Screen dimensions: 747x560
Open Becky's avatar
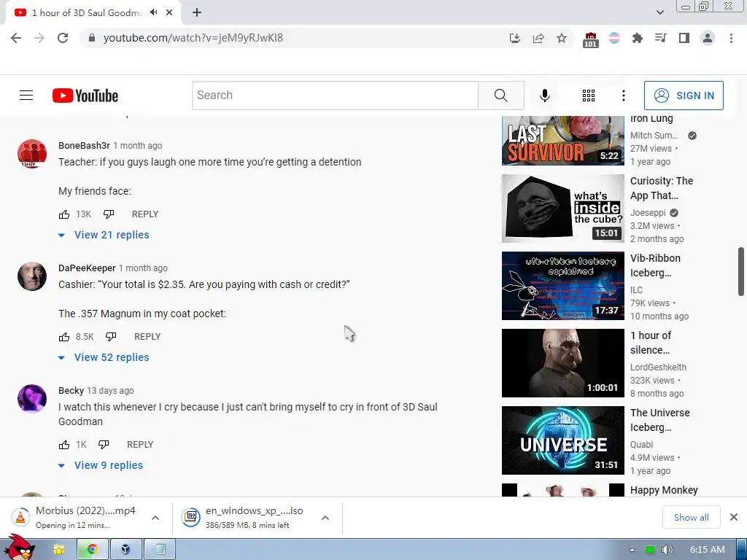click(32, 399)
